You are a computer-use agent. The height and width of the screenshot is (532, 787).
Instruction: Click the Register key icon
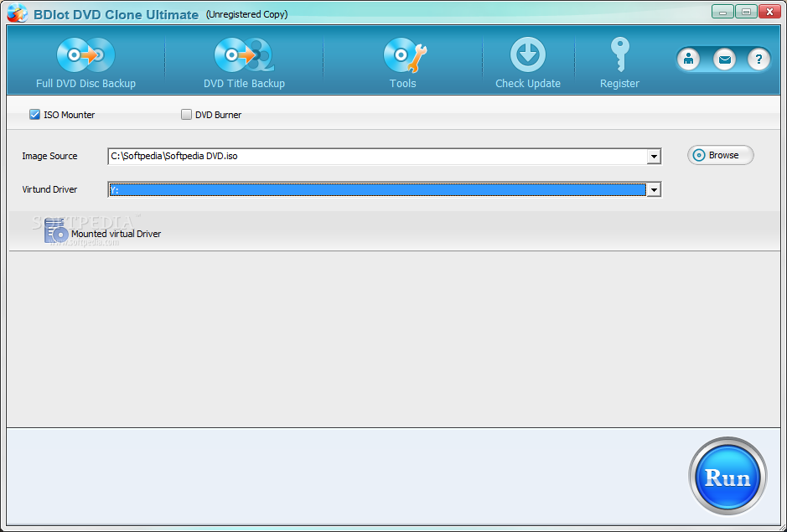[619, 54]
